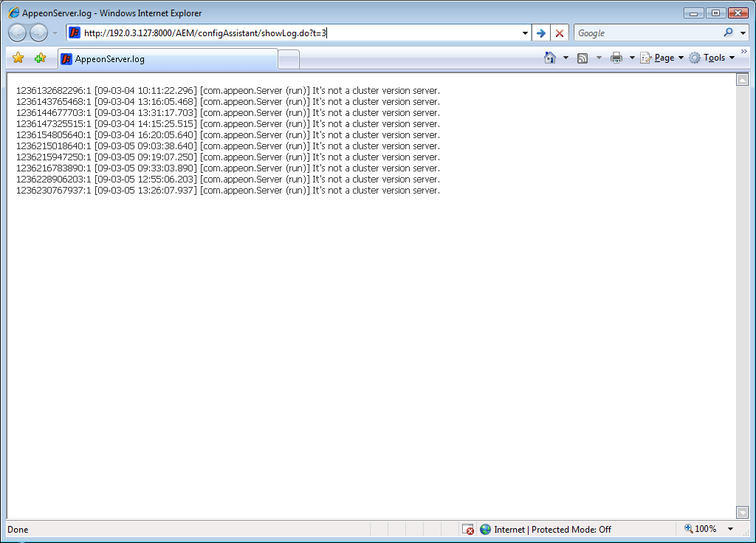
Task: Stop loading with the red X icon
Action: 559,33
